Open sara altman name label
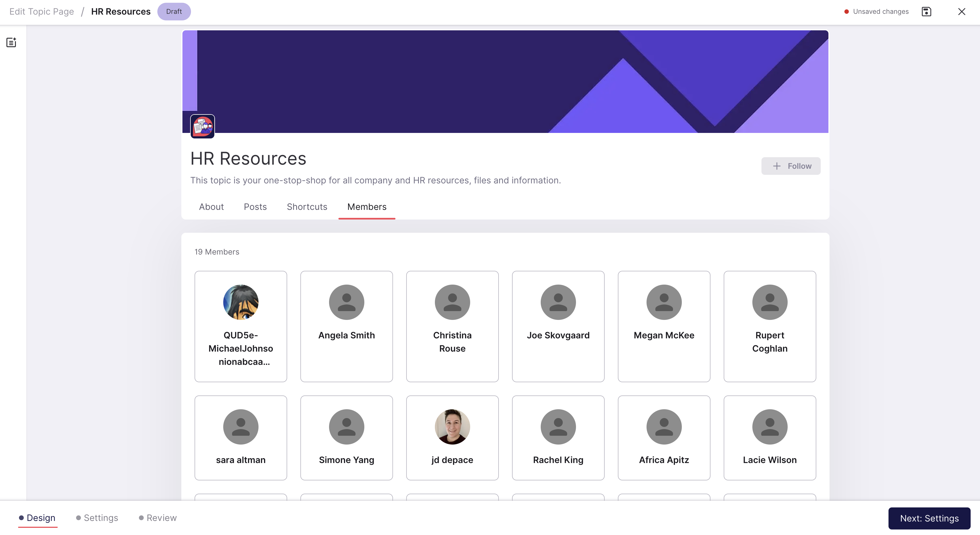 tap(241, 460)
